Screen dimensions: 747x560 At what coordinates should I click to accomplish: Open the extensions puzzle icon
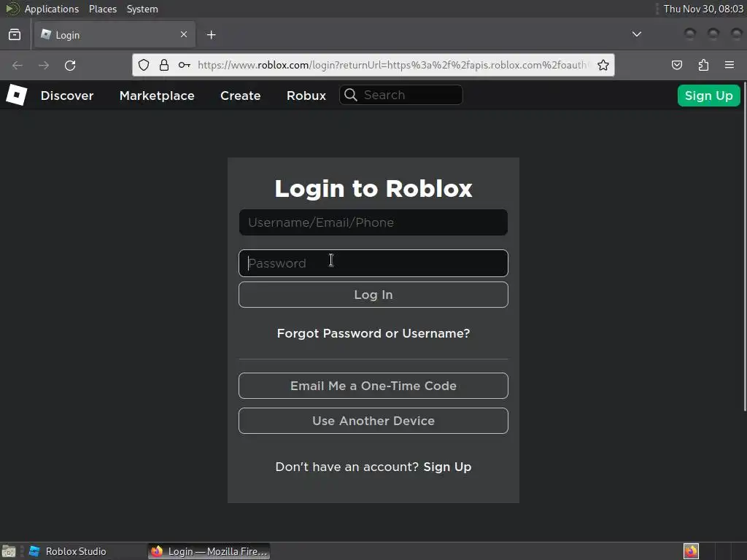tap(703, 65)
